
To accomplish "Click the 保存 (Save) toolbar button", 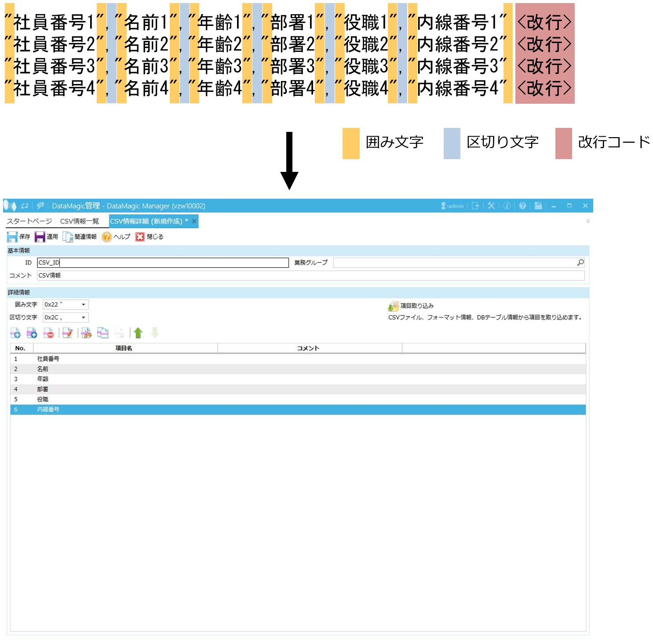I will (18, 237).
